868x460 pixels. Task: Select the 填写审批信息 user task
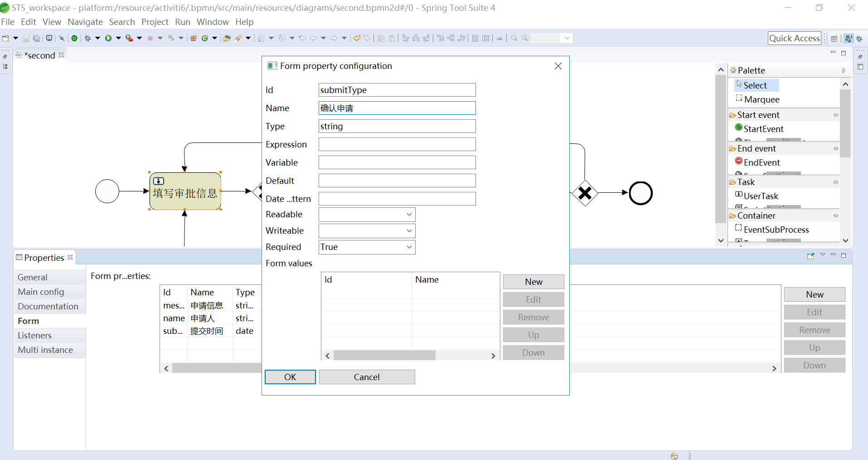(185, 191)
